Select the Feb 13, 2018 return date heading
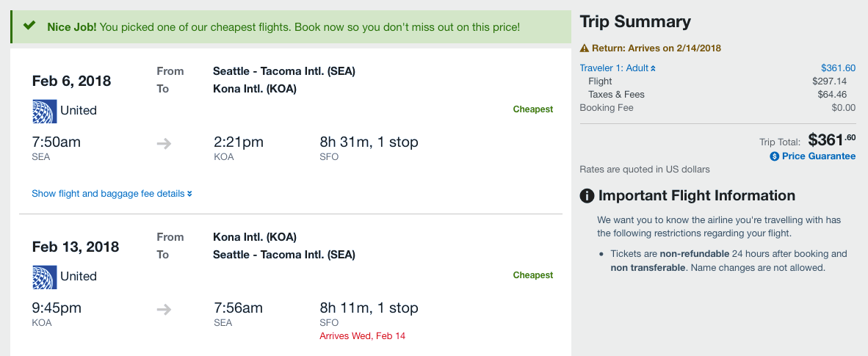Screen dimensions: 868x356 (x=75, y=247)
